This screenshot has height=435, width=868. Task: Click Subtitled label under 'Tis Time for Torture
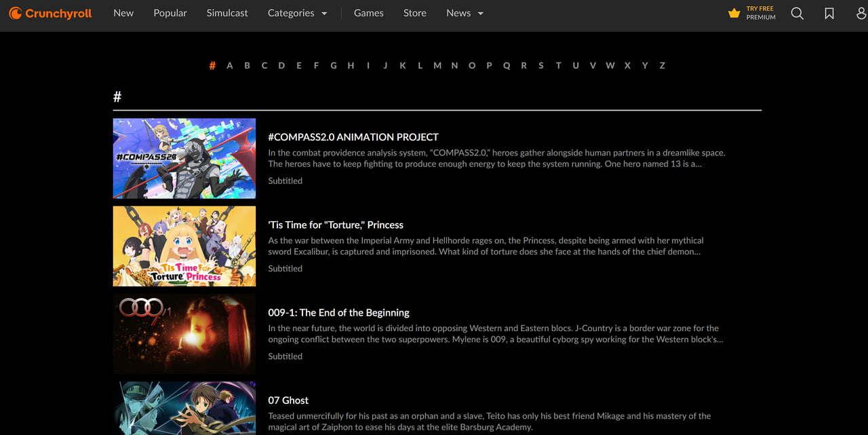pos(285,269)
